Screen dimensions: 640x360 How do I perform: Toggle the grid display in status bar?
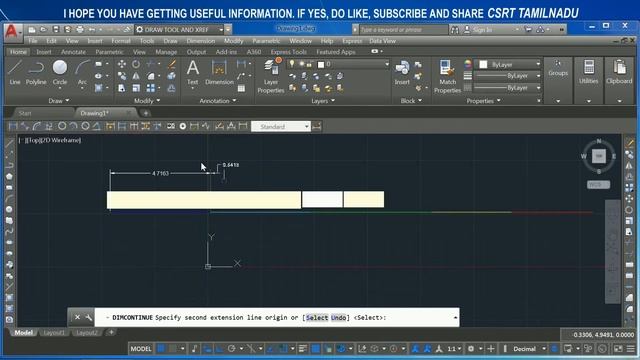pos(161,349)
